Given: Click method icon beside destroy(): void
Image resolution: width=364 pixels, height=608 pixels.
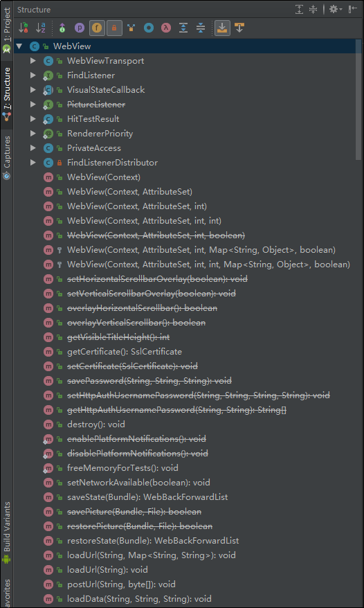Looking at the screenshot, I should [48, 424].
